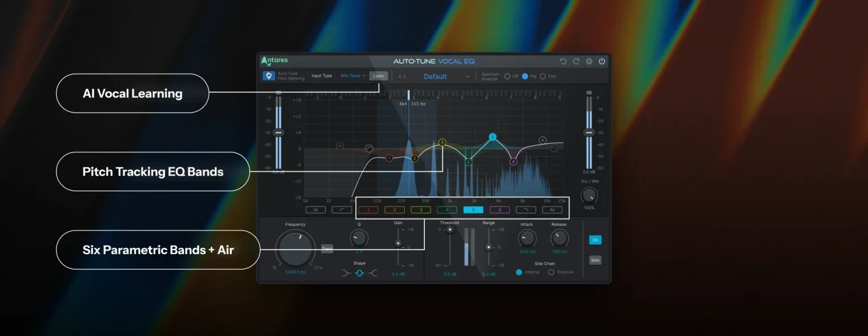The height and width of the screenshot is (336, 868).
Task: Click the 2.4 Q value
Action: click(359, 251)
